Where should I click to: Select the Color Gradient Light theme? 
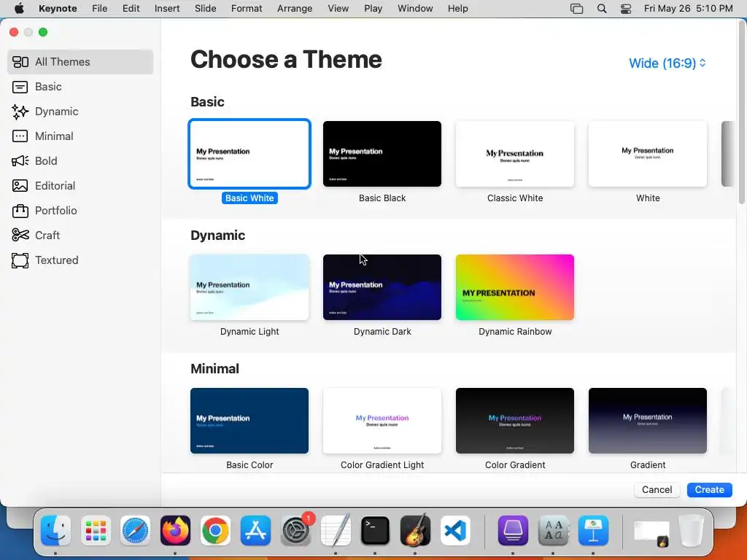(382, 421)
